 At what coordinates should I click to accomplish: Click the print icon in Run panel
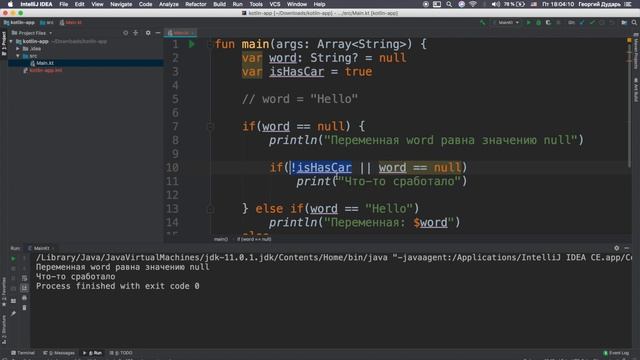click(x=24, y=298)
